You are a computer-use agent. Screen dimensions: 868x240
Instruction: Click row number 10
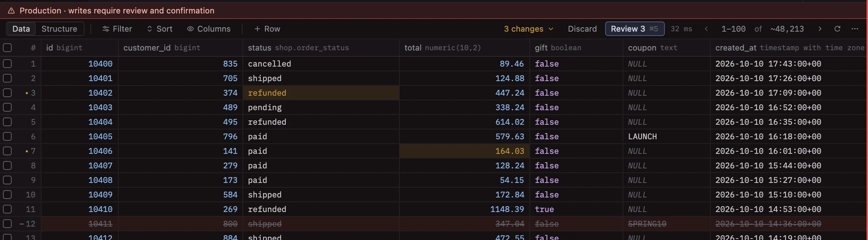(31, 195)
